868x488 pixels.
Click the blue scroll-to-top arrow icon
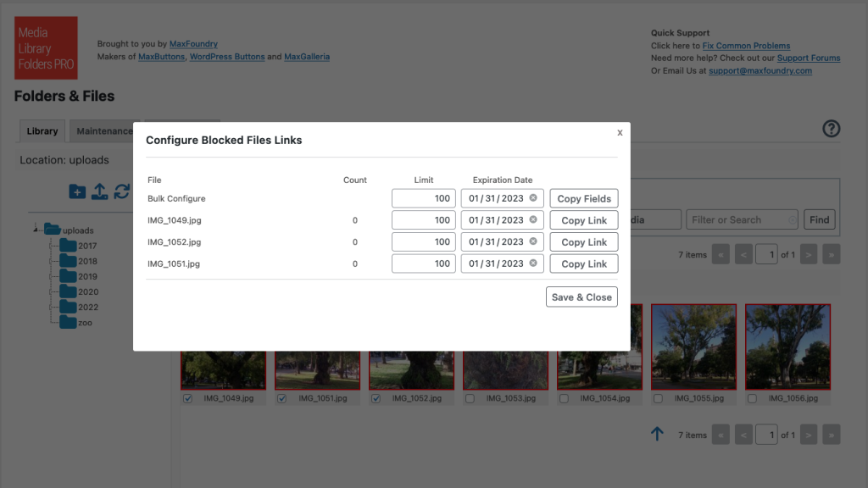(657, 435)
